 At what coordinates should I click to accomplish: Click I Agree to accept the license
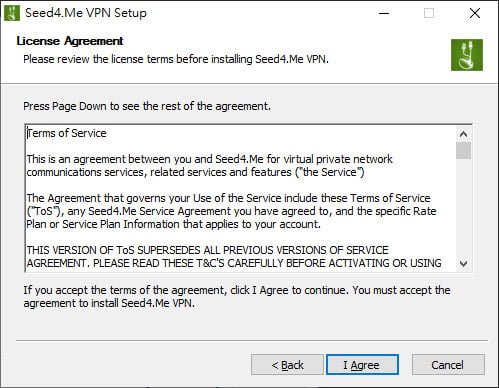(x=362, y=365)
